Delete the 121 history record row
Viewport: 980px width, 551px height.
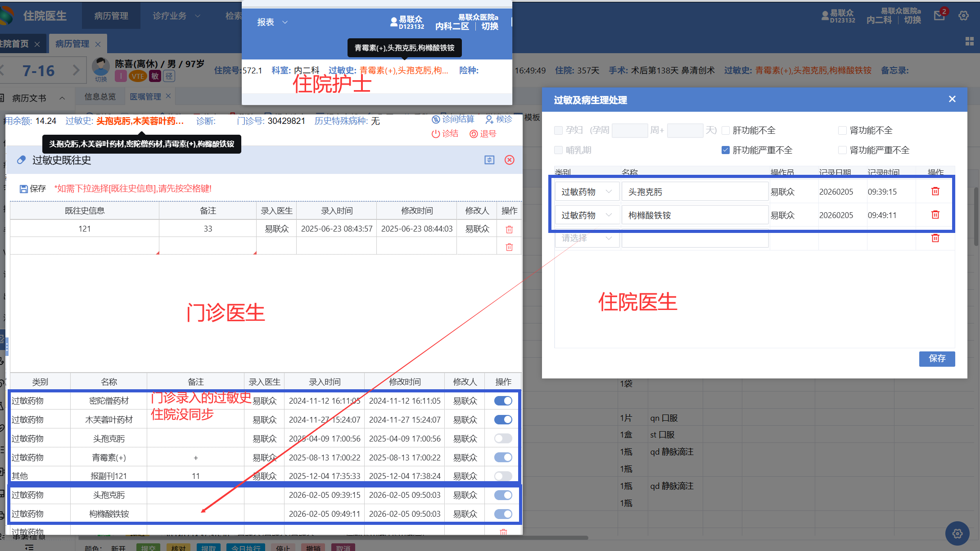[x=509, y=229]
